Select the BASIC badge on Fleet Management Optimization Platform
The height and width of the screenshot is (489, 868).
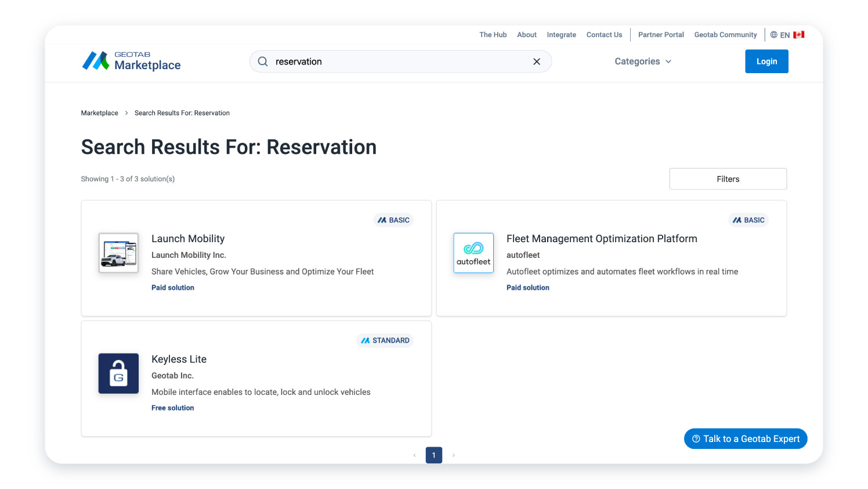pyautogui.click(x=748, y=220)
